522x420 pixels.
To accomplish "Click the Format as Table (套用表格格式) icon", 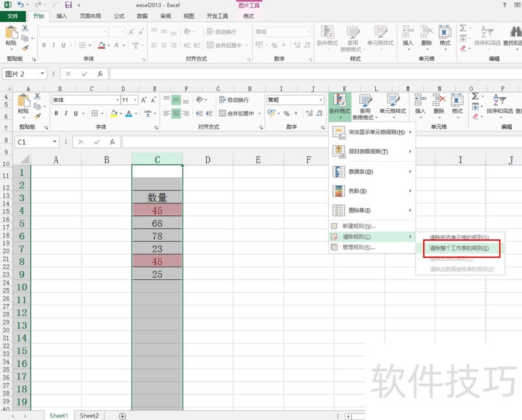I will pos(365,106).
